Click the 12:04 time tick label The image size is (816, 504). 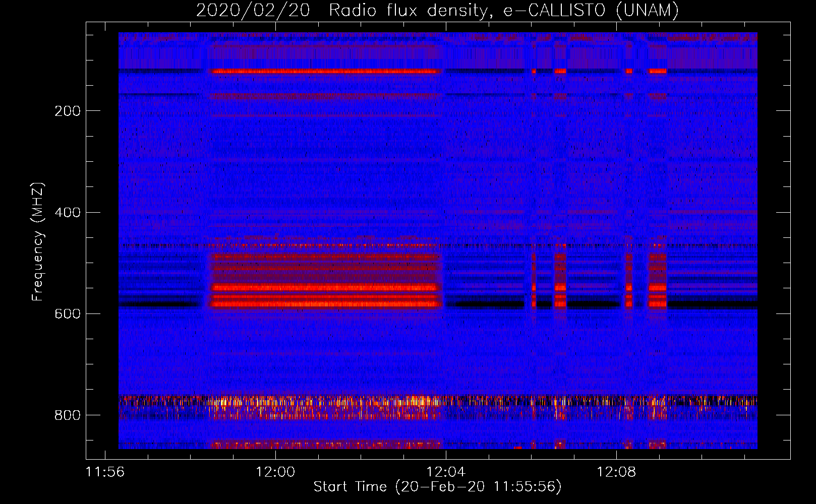446,472
